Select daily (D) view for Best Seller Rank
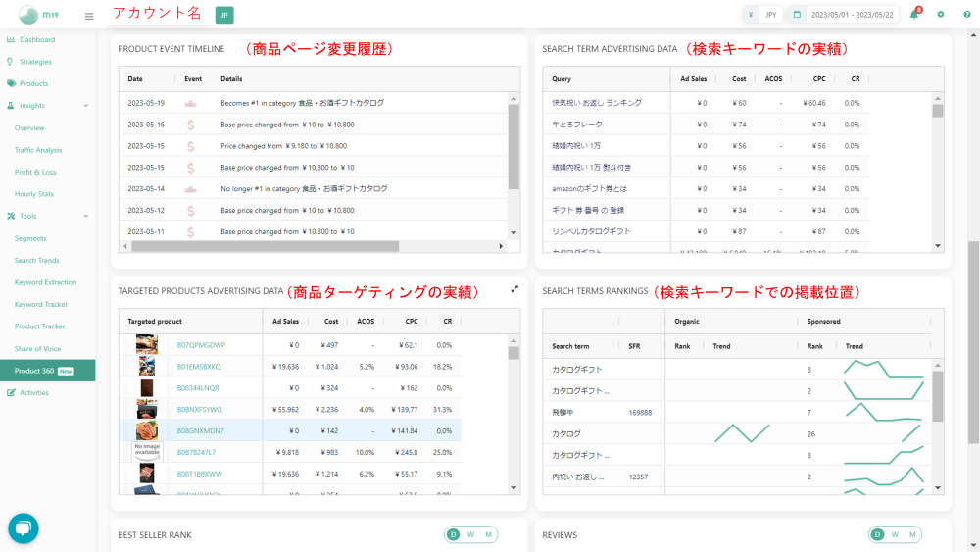Screen dimensions: 980x552 (454, 534)
